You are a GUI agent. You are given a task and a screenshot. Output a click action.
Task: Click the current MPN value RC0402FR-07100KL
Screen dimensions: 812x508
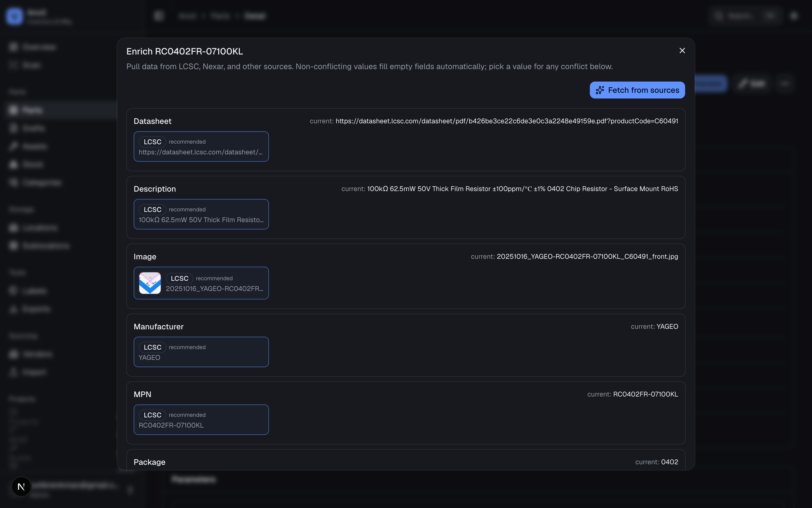(646, 395)
